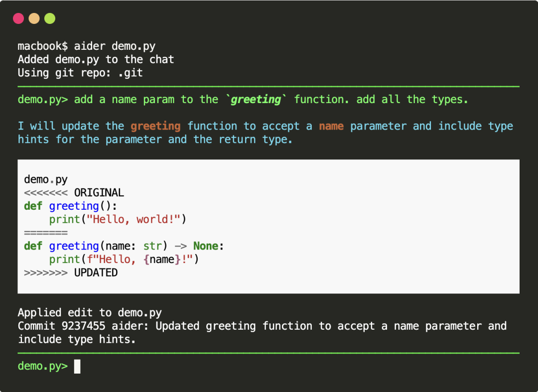This screenshot has width=538, height=392.
Task: Click the demo.py filename atop the code block
Action: [46, 179]
